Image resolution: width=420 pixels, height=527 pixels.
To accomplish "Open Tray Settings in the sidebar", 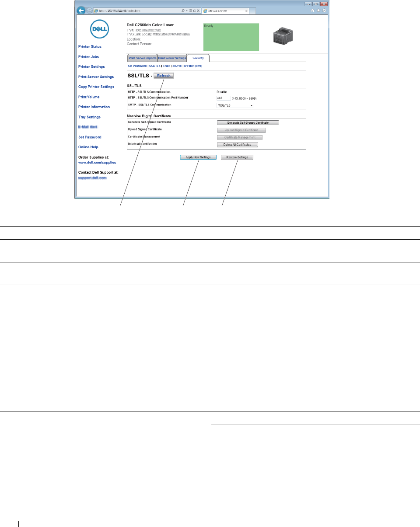I will pos(89,117).
